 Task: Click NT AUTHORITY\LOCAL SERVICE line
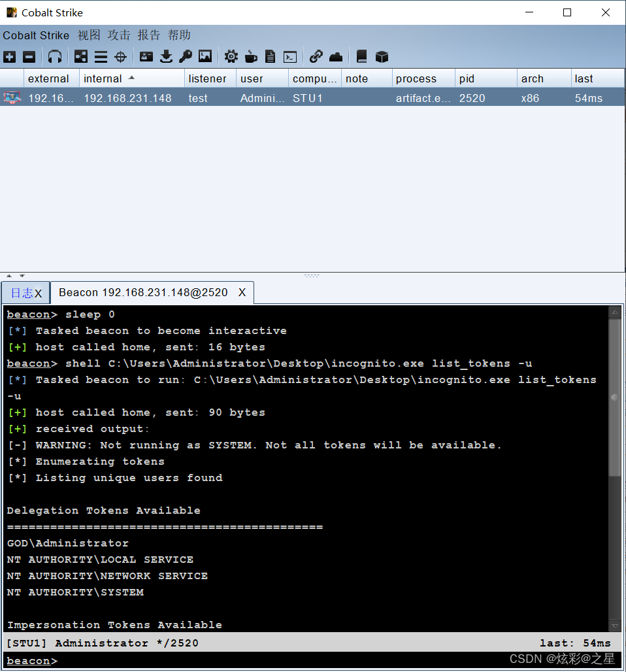pyautogui.click(x=100, y=560)
